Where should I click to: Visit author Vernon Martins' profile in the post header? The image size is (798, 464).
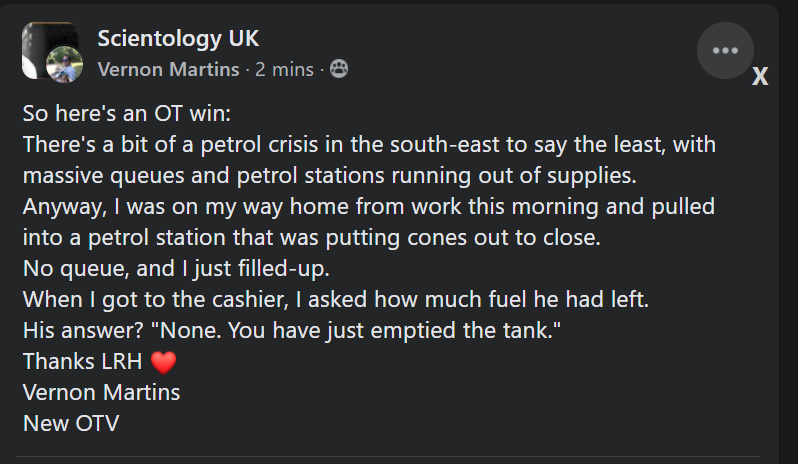coord(168,69)
